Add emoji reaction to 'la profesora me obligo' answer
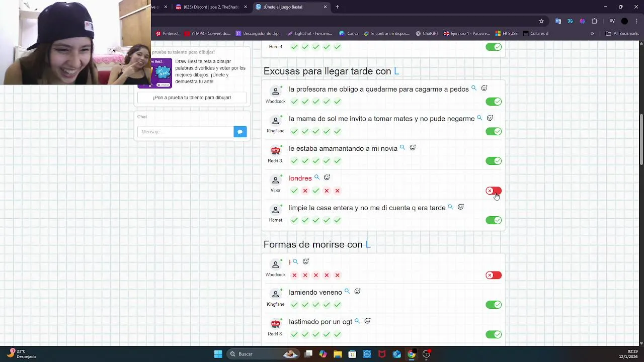644x362 pixels. [x=484, y=88]
